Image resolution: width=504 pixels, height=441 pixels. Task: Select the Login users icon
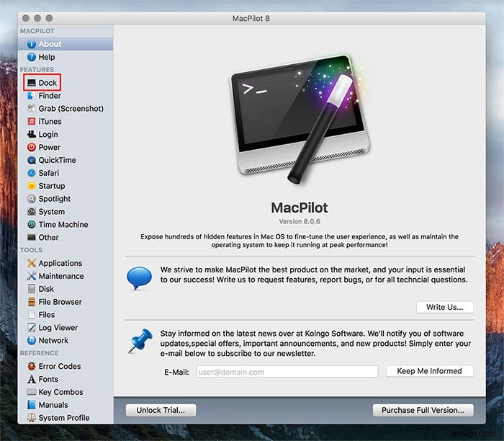pyautogui.click(x=32, y=134)
